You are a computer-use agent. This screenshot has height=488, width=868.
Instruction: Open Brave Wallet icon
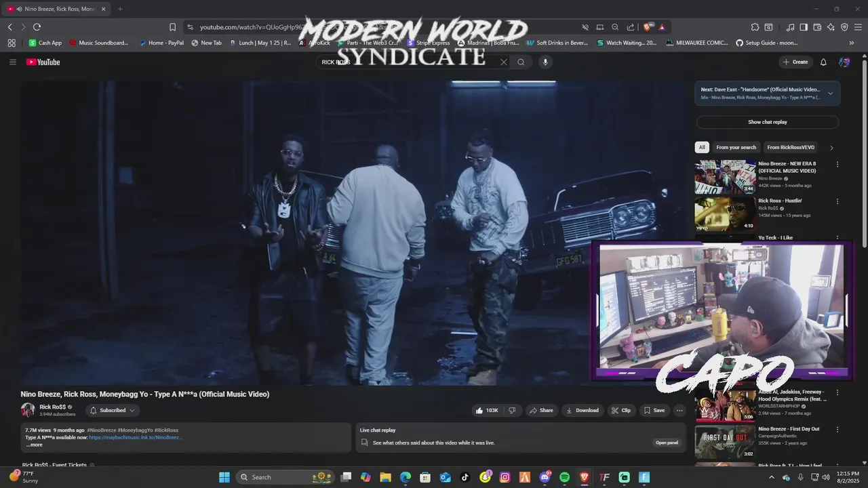coord(817,27)
